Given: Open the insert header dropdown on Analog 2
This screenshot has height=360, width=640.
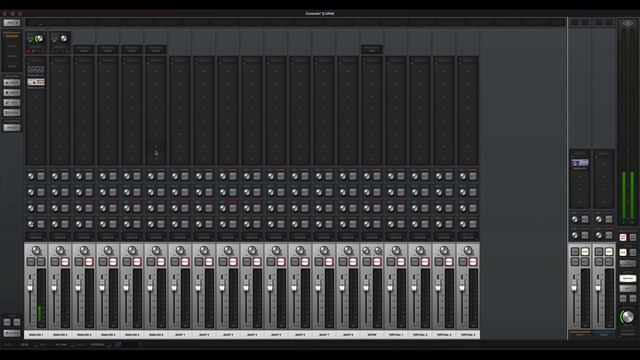Looking at the screenshot, I should coord(60,60).
